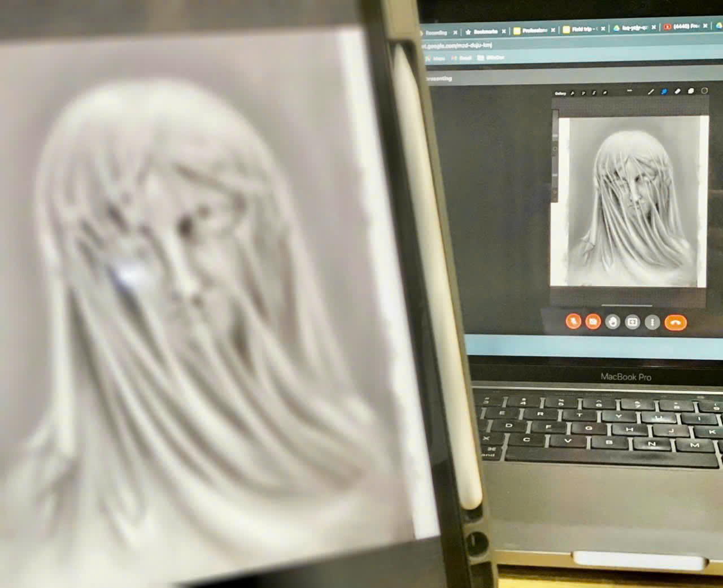Open the Procreate Layers panel icon
Image resolution: width=723 pixels, height=588 pixels.
pos(691,90)
